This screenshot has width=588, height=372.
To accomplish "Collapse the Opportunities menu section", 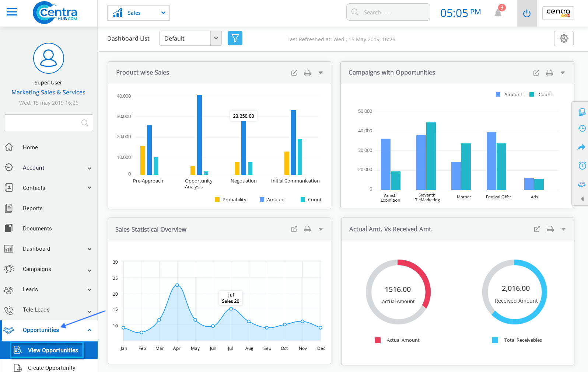I will [89, 330].
